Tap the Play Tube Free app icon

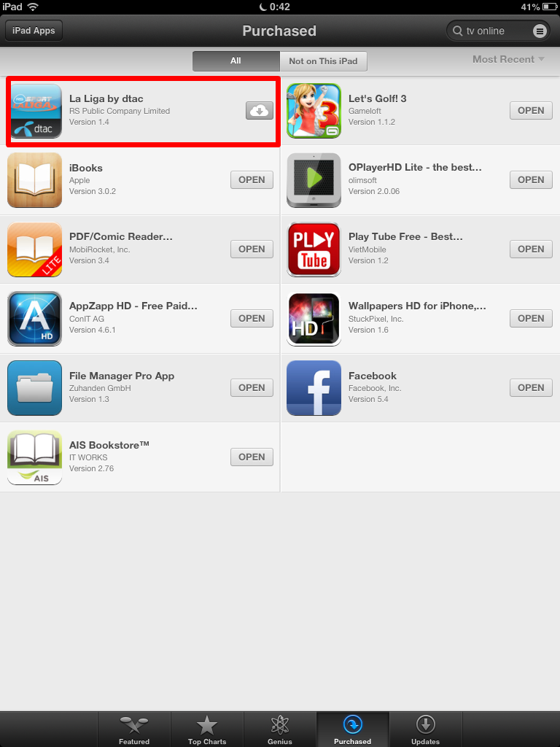(314, 249)
